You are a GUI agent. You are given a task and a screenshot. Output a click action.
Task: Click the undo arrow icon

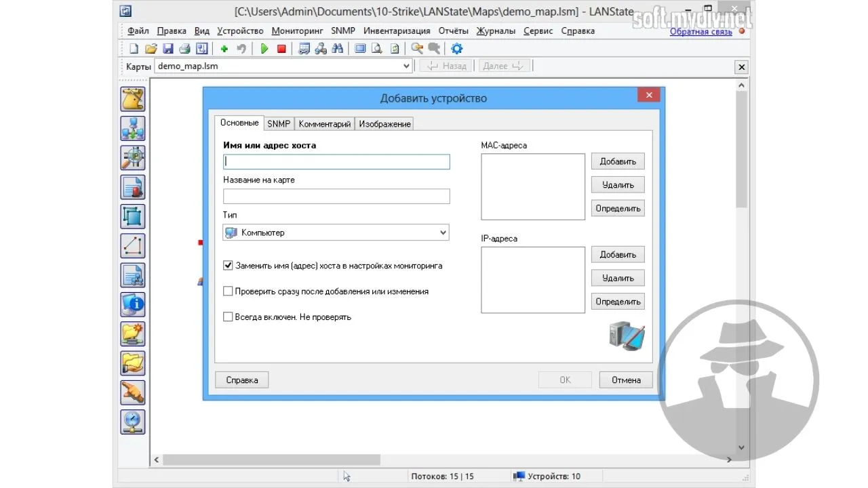[241, 49]
